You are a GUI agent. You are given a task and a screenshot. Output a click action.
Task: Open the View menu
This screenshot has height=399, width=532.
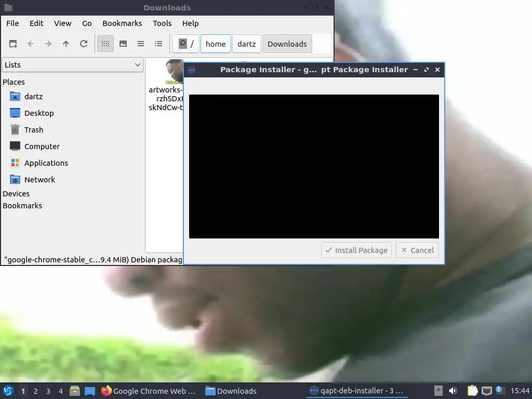(x=63, y=23)
